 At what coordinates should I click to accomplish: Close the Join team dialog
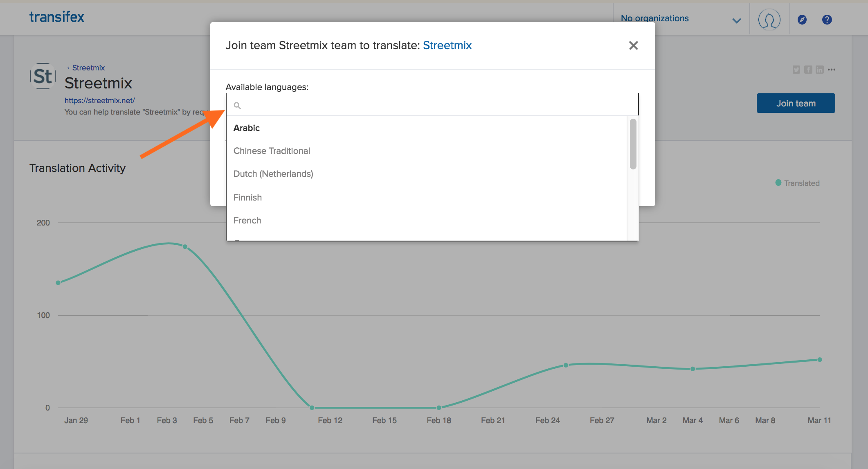click(633, 45)
